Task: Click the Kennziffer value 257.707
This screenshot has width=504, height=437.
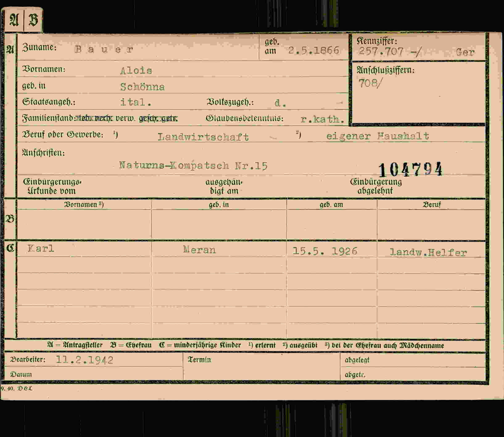Action: 381,51
